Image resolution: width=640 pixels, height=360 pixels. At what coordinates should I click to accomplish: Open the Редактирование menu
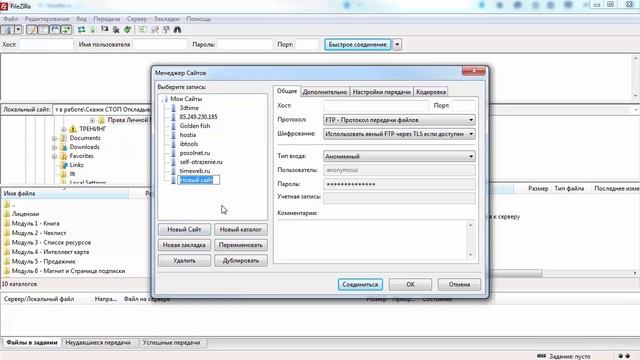point(47,19)
